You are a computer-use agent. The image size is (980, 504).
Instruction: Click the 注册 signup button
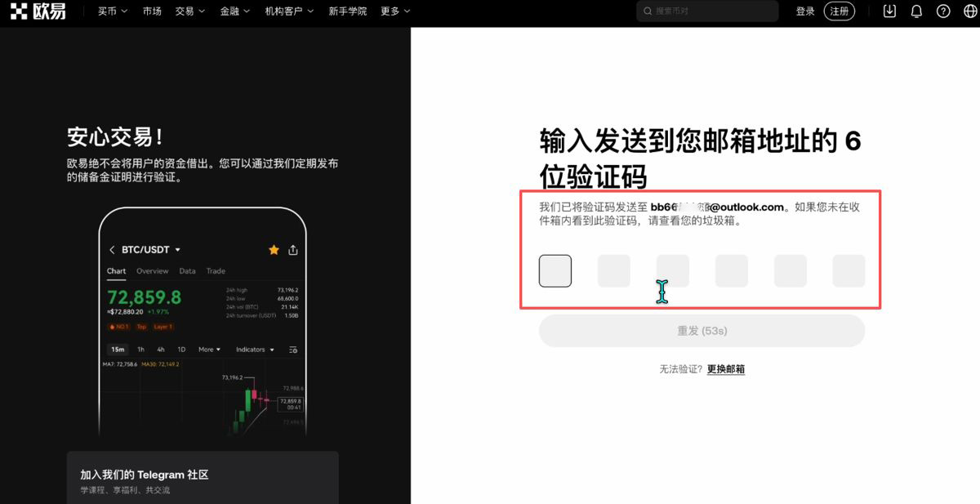pos(839,11)
